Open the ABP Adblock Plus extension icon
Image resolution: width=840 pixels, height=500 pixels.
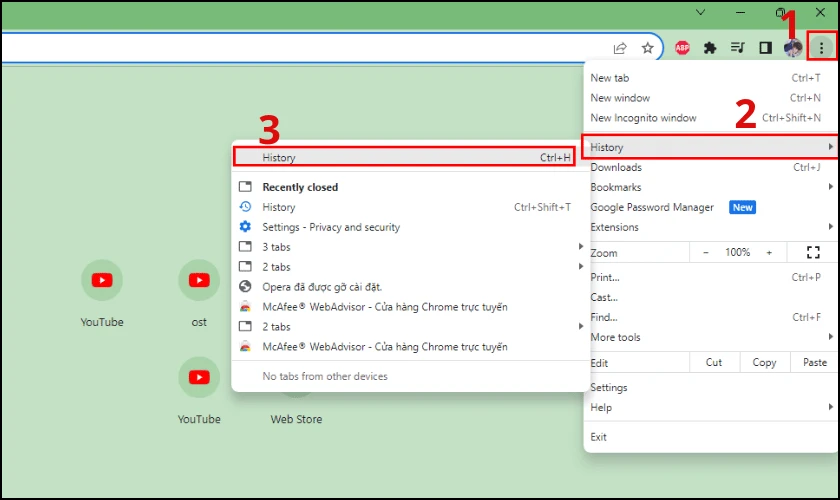point(682,48)
